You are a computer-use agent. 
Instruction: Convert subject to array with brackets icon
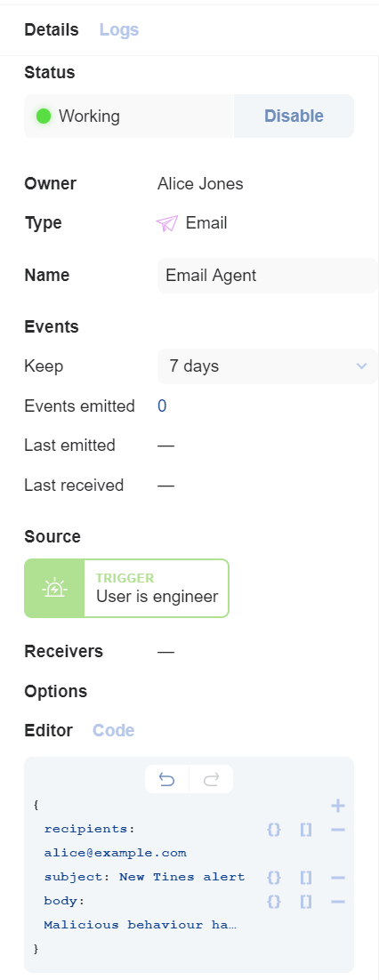pyautogui.click(x=306, y=878)
